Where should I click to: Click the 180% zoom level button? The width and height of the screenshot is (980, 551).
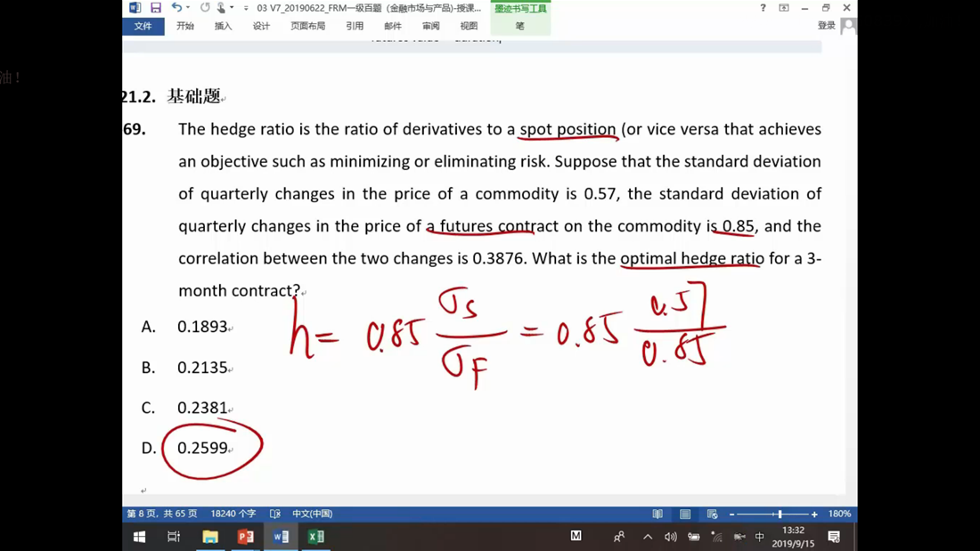pyautogui.click(x=839, y=514)
